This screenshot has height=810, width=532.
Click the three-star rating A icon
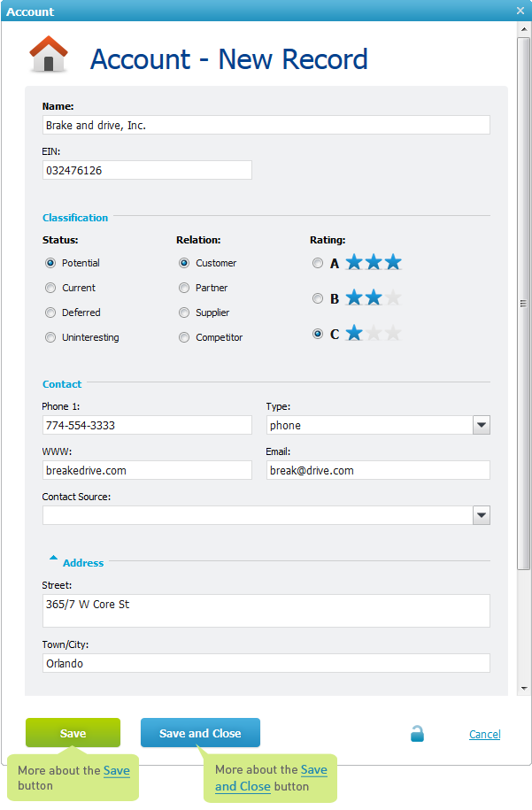click(x=374, y=262)
